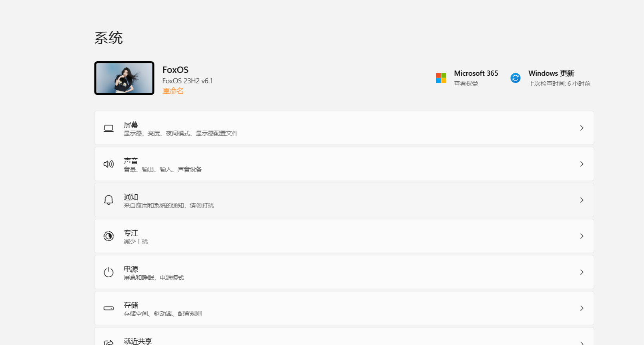The image size is (644, 345).
Task: Click the Windows 更新 sync icon
Action: pyautogui.click(x=516, y=78)
